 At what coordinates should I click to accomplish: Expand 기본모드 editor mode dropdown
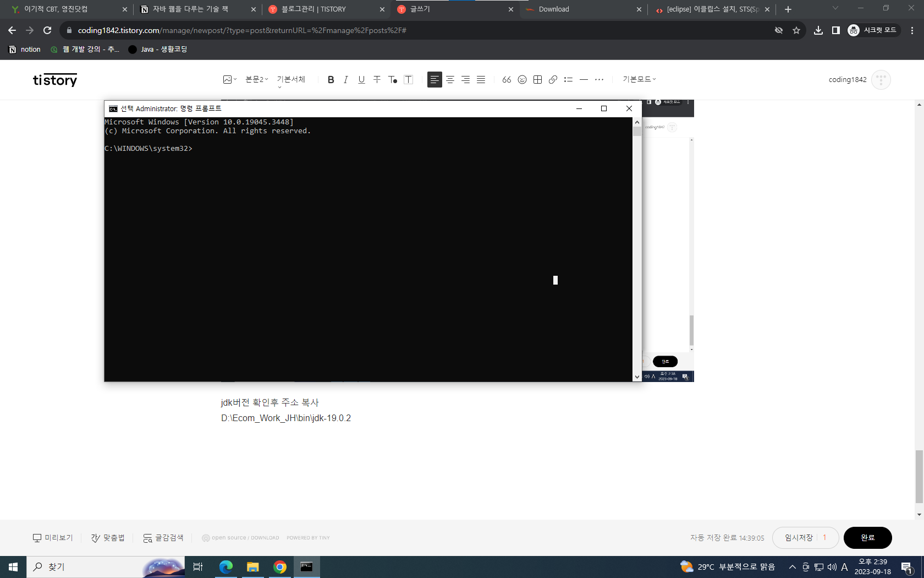639,80
